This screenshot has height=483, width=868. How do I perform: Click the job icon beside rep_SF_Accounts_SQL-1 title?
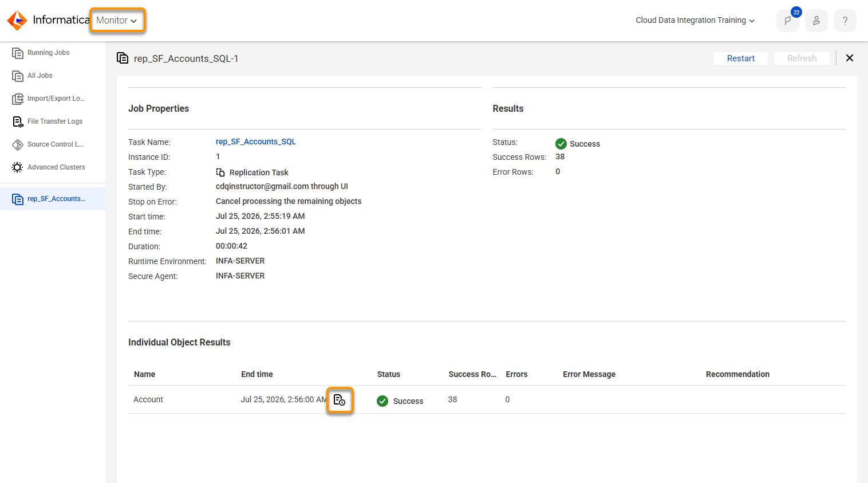123,58
